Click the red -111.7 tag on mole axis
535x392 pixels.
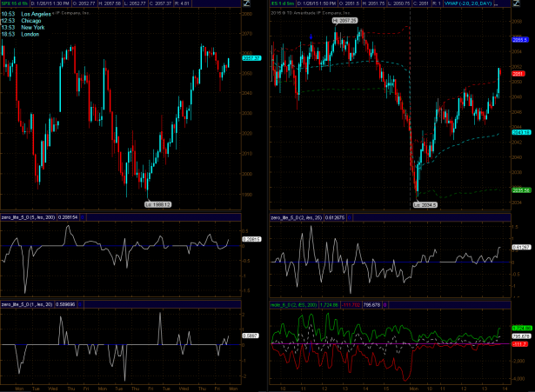tap(519, 344)
